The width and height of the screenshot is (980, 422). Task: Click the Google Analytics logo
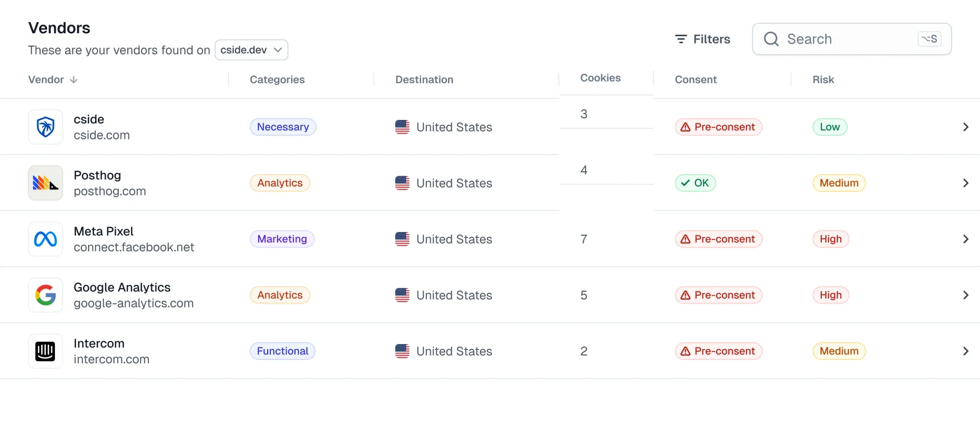click(45, 295)
